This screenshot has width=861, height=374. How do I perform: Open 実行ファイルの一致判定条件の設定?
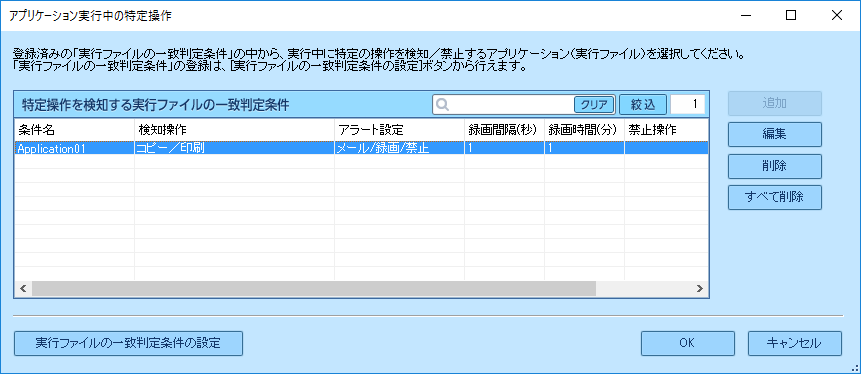128,343
